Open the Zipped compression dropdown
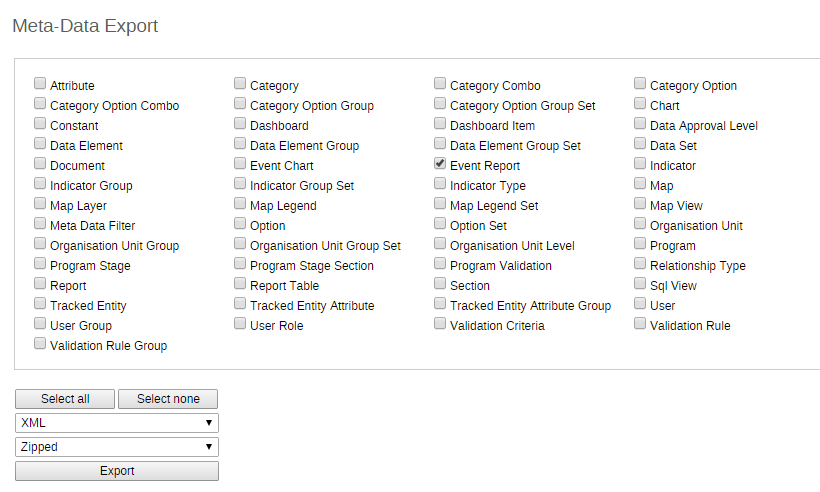Image resolution: width=820 pixels, height=492 pixels. coord(117,447)
